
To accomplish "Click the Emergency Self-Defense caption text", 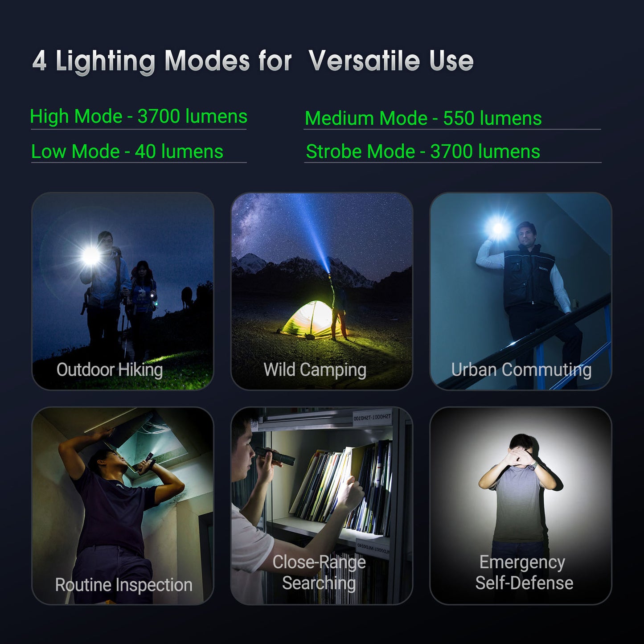I will (524, 573).
